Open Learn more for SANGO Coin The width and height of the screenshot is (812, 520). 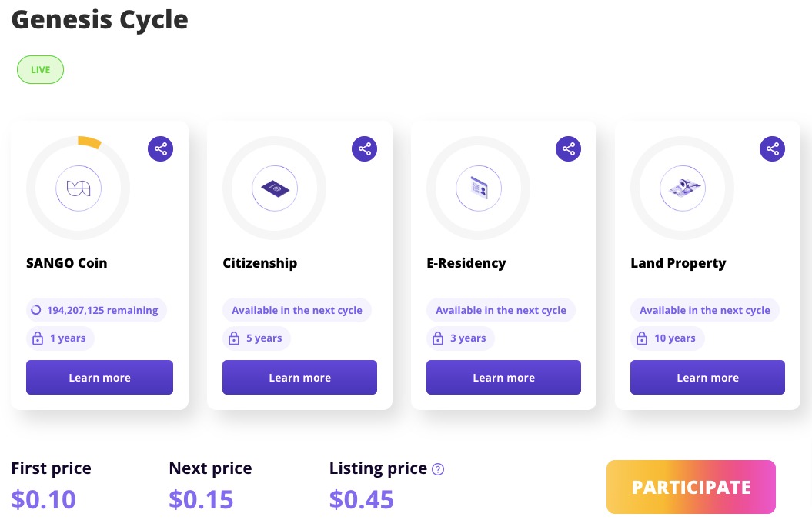tap(99, 378)
